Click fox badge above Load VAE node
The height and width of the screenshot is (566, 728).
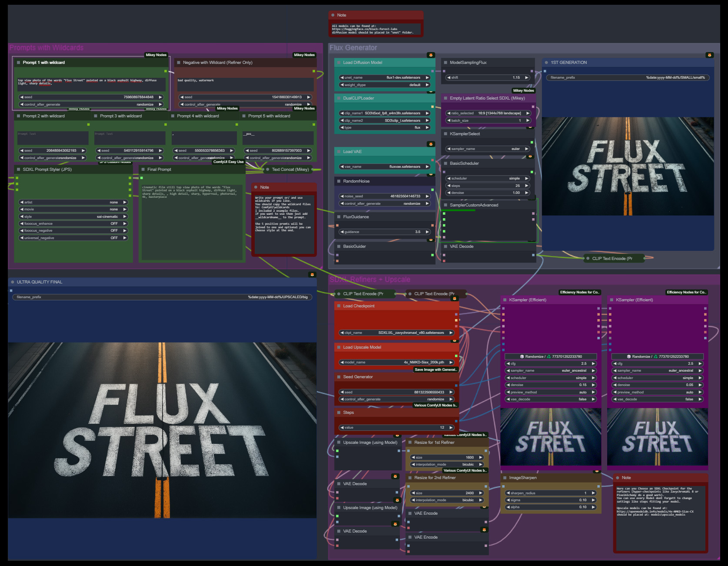pos(431,144)
